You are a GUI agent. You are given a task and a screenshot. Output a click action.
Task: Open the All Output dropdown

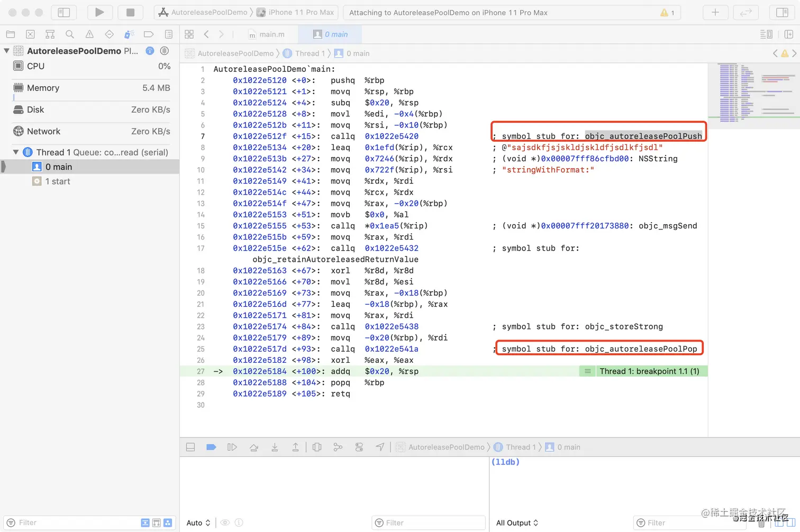517,523
